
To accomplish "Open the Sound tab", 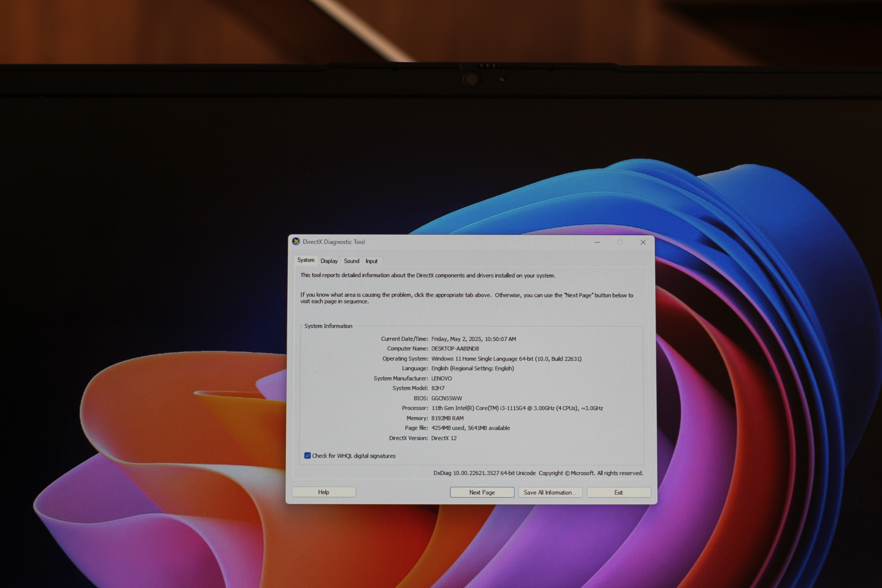I will pos(351,261).
